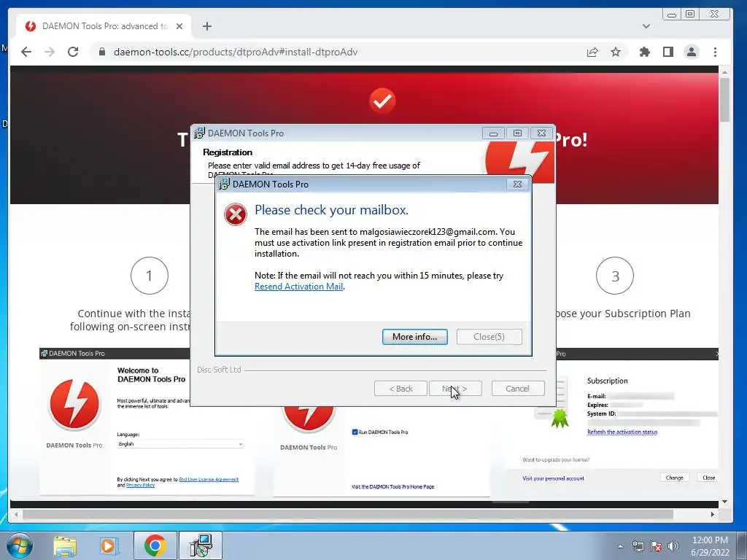Open the Windows Start menu

point(20,545)
